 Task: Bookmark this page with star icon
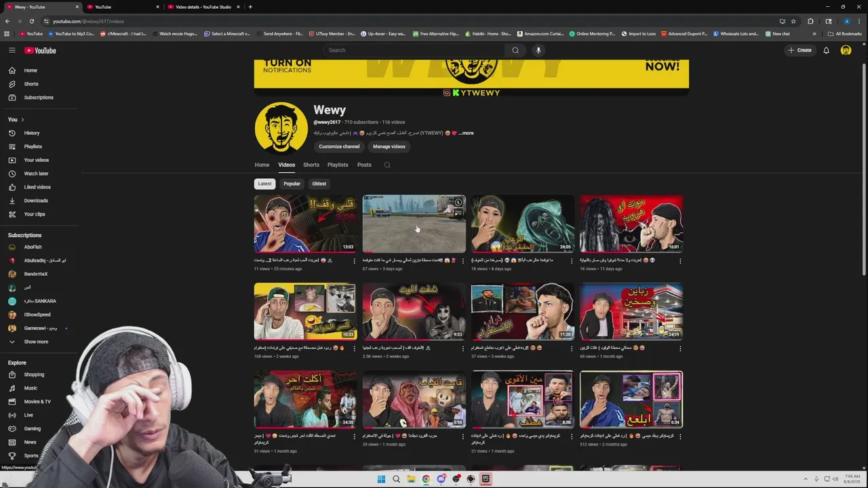click(x=793, y=21)
